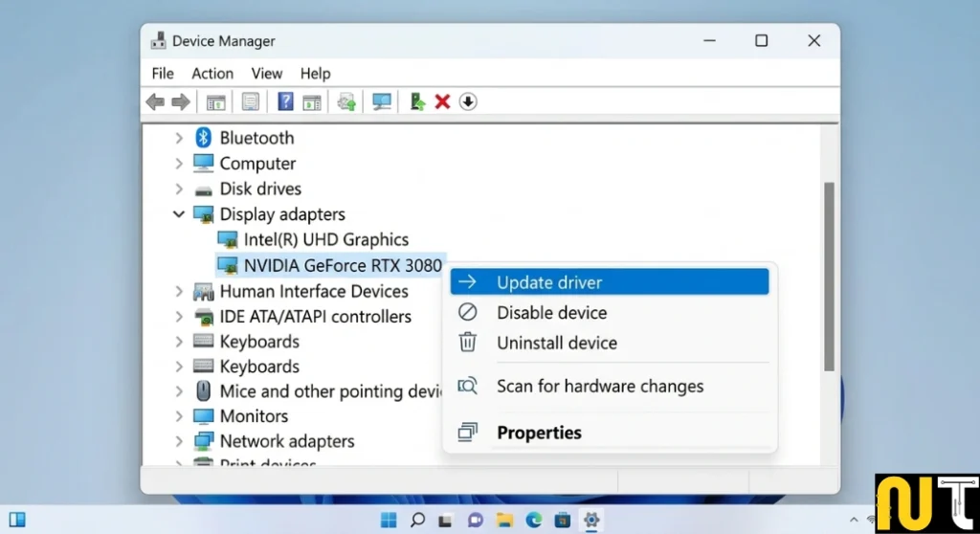This screenshot has width=980, height=534.
Task: Open File Explorer from taskbar
Action: (x=504, y=520)
